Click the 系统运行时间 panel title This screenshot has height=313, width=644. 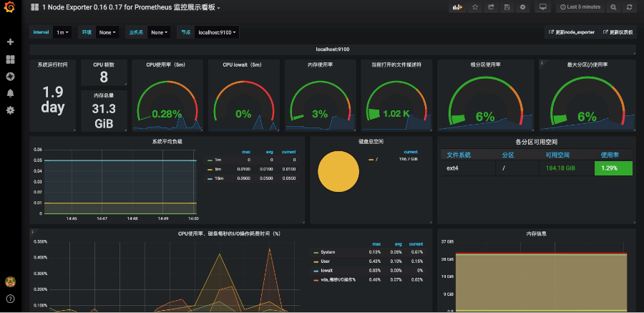click(52, 64)
